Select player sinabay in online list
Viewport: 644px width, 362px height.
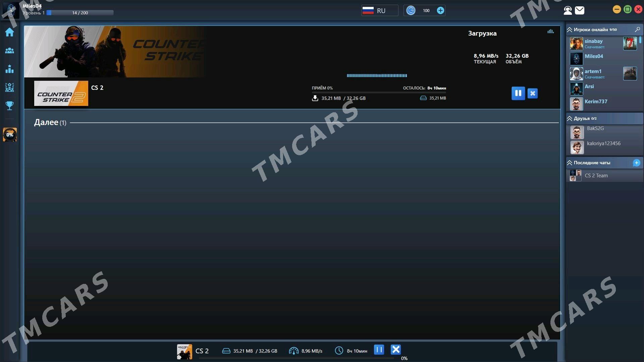pos(593,41)
